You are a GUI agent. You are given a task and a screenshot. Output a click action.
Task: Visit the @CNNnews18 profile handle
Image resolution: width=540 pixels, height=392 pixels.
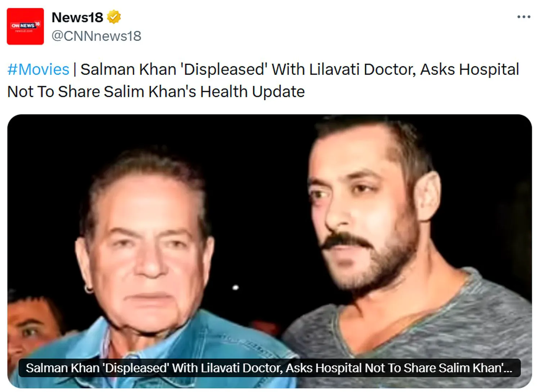(96, 36)
